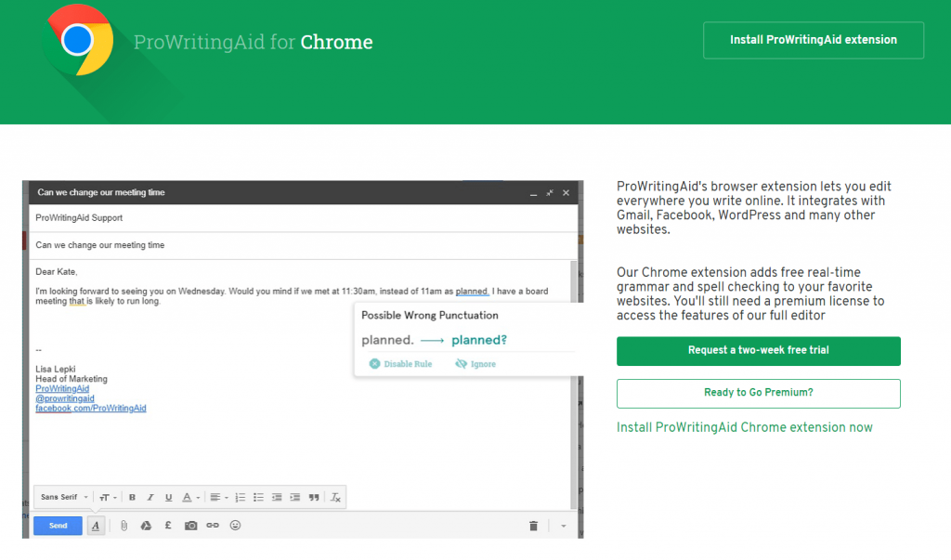This screenshot has width=951, height=560.
Task: Apply block quote formatting
Action: [314, 498]
